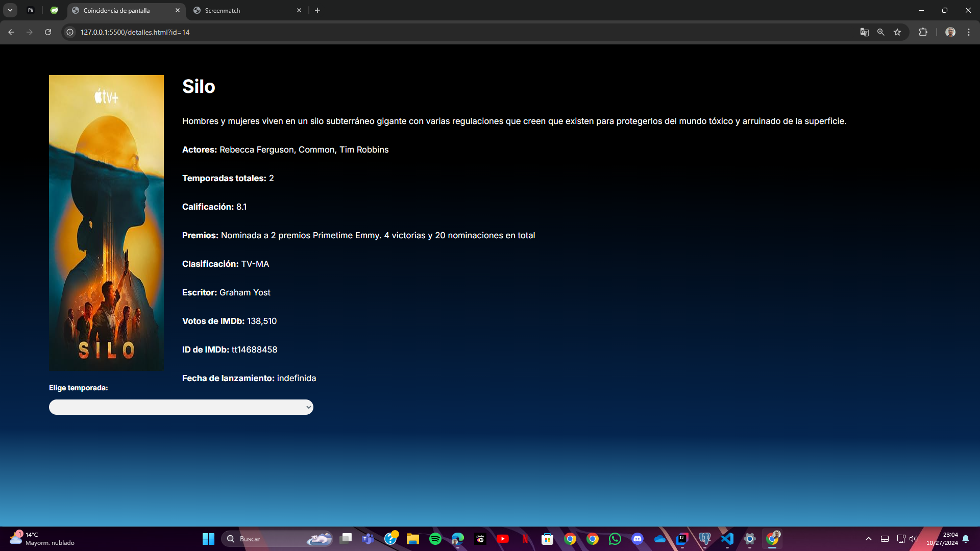Open pgAdmin elephant icon in taskbar
The height and width of the screenshot is (551, 980).
705,539
